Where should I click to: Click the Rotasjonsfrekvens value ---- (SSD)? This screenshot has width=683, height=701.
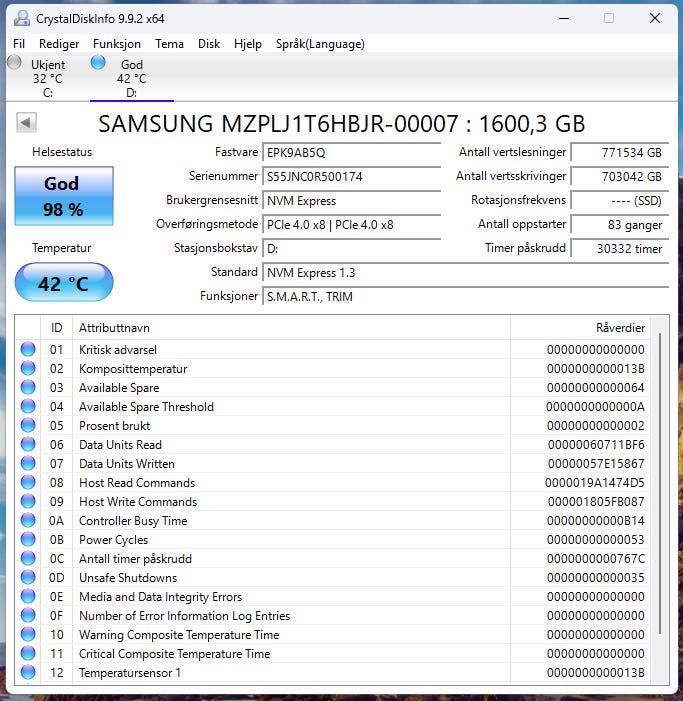click(x=620, y=201)
